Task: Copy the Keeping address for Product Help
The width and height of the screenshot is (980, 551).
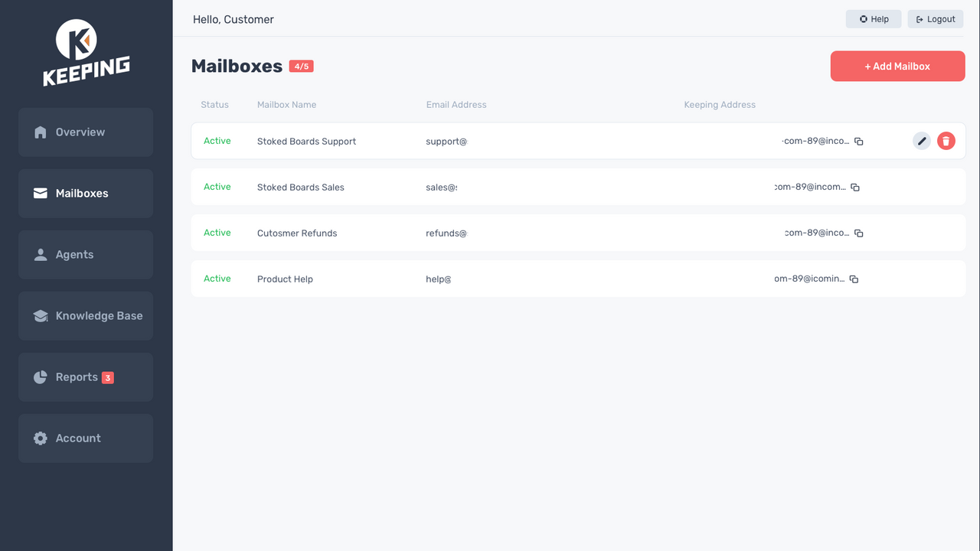Action: click(854, 279)
